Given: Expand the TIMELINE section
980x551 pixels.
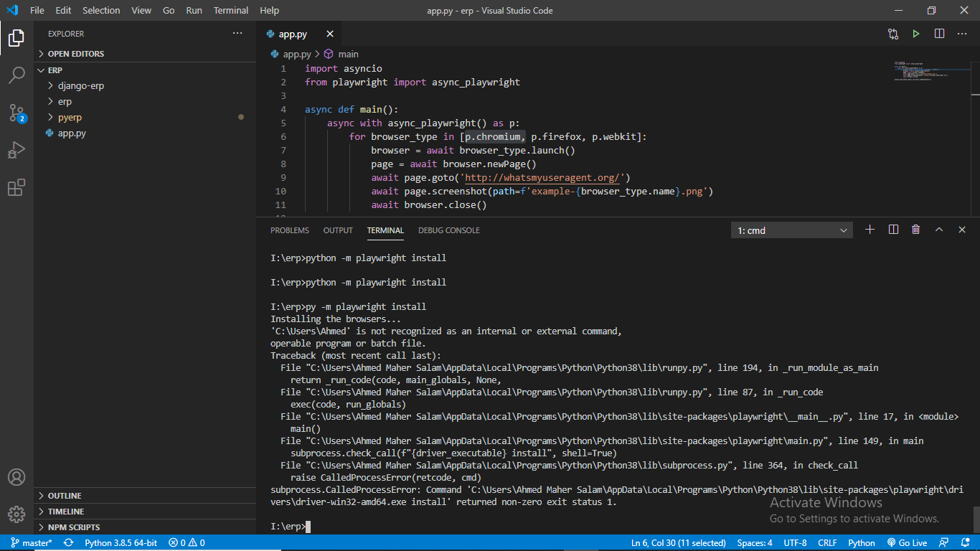Looking at the screenshot, I should 144,512.
